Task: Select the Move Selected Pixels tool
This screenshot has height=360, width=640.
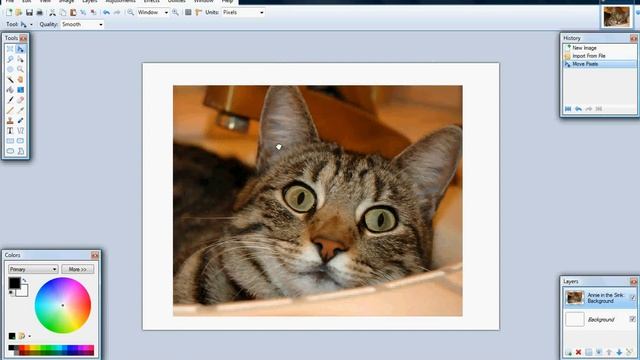Action: [20, 49]
